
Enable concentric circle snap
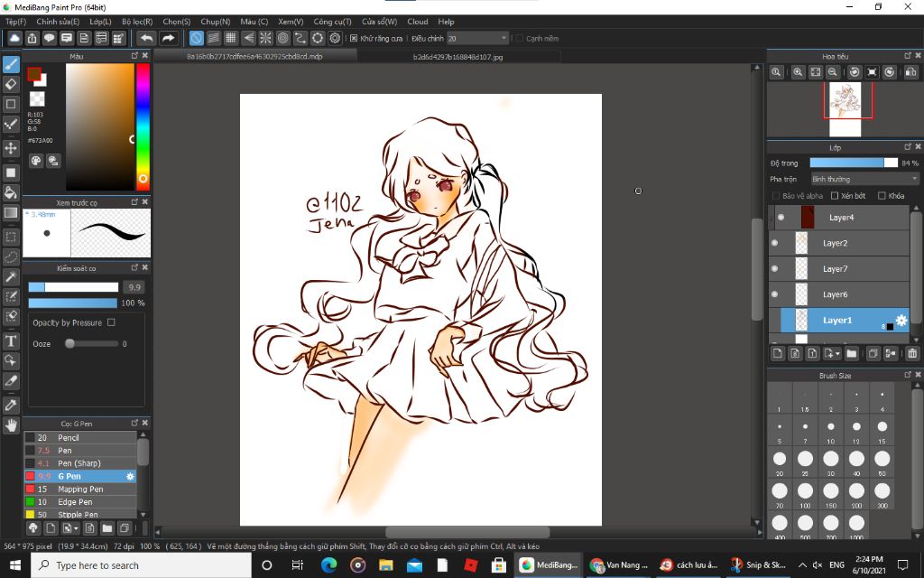click(x=282, y=38)
